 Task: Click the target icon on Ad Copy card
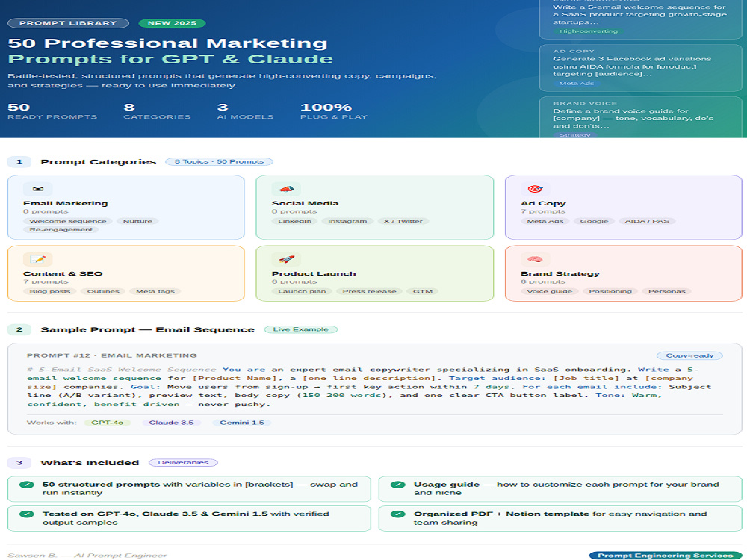(x=535, y=189)
